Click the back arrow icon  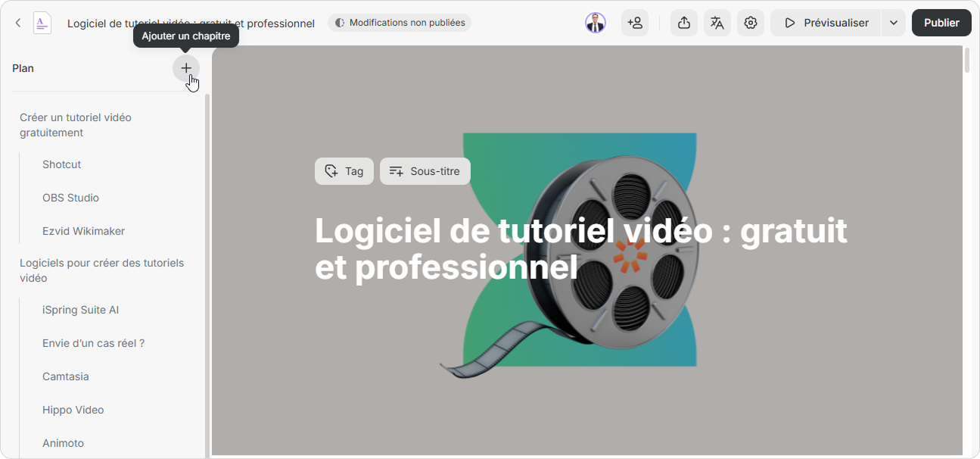click(18, 23)
